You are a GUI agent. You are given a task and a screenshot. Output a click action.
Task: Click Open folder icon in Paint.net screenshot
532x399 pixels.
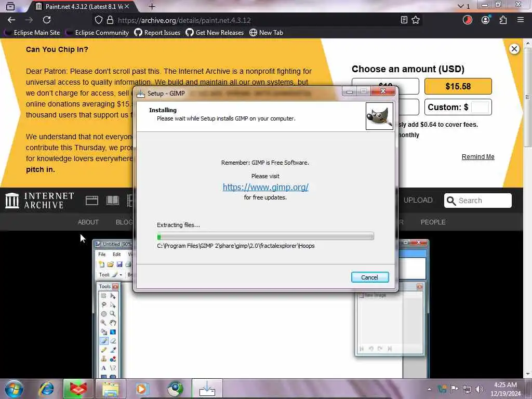(x=110, y=264)
